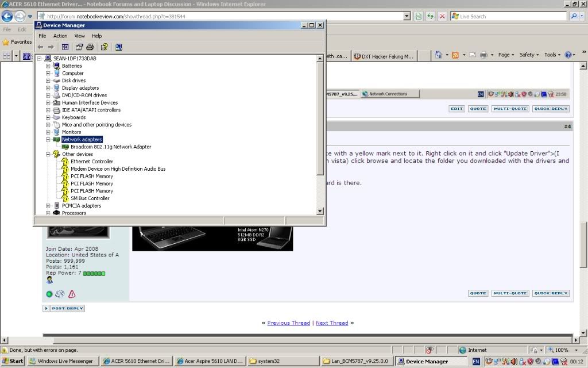This screenshot has width=588, height=368.
Task: Switch to system32 taskbar window
Action: click(283, 361)
